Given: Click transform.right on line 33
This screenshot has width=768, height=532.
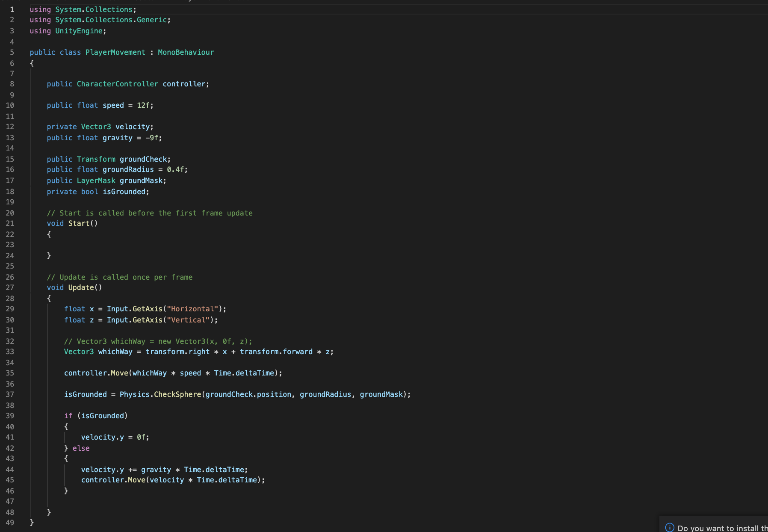Looking at the screenshot, I should [177, 352].
